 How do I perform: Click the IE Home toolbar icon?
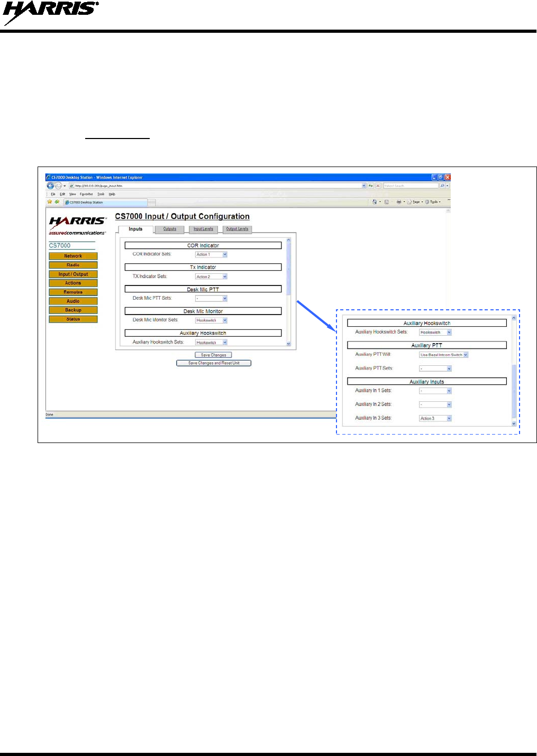(375, 202)
